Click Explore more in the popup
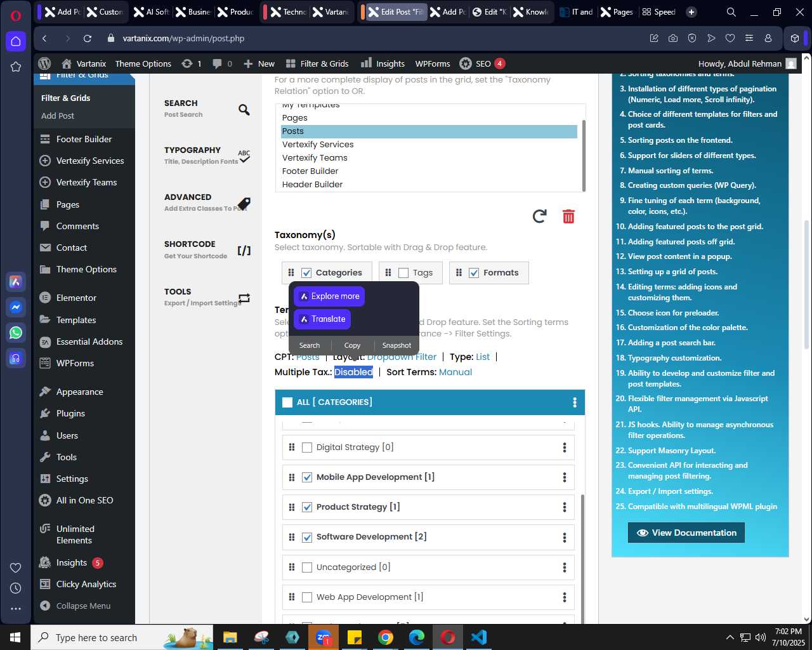Viewport: 812px width, 650px height. 329,296
